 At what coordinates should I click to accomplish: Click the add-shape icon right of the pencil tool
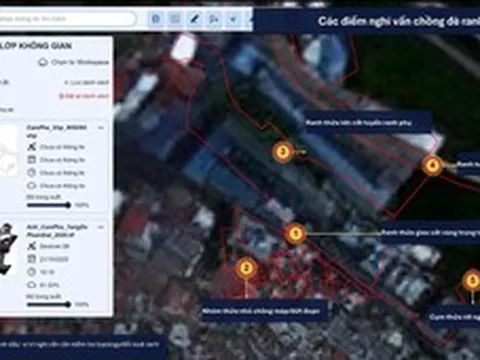214,19
